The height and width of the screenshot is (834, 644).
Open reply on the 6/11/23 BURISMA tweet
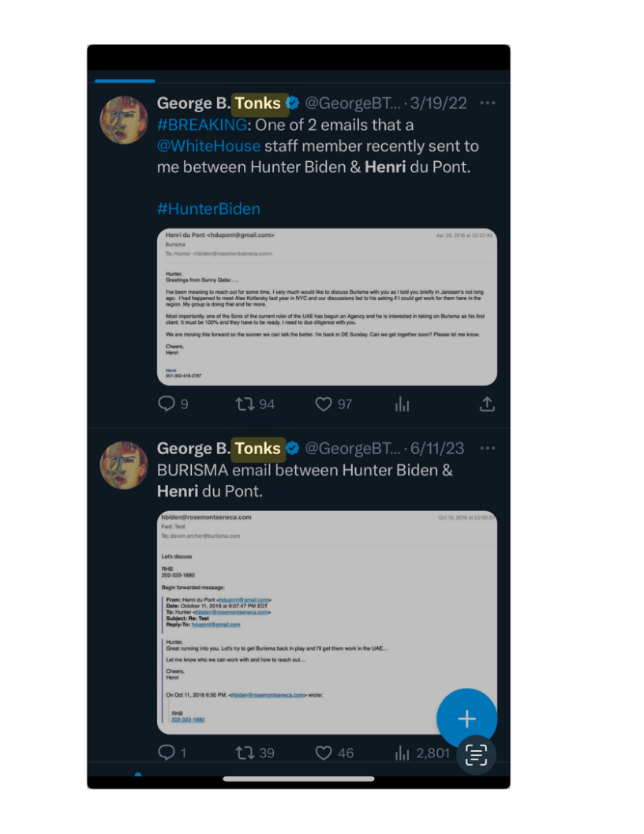click(167, 753)
